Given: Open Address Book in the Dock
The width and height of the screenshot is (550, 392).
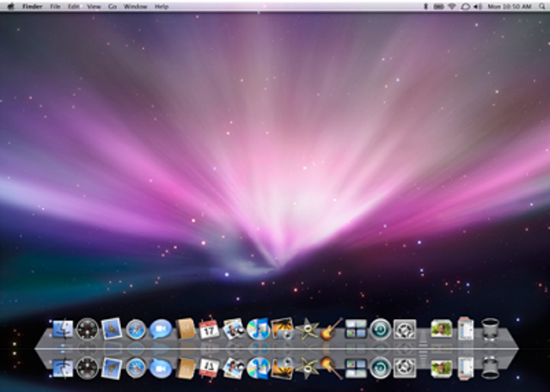Looking at the screenshot, I should pyautogui.click(x=186, y=329).
